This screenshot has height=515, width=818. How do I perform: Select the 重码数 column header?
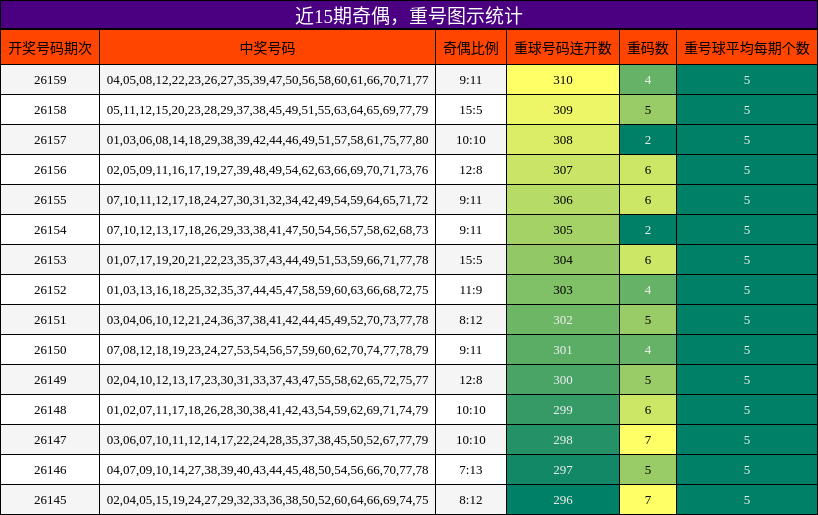pos(648,48)
